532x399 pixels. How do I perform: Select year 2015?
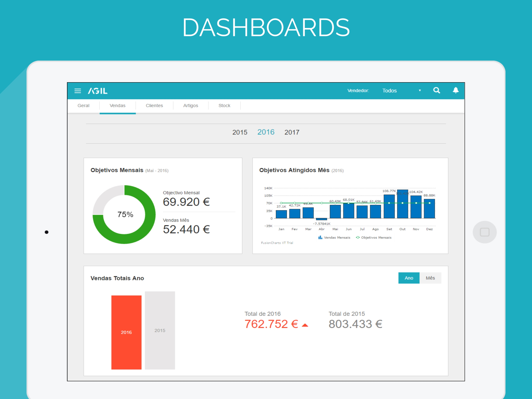[240, 132]
